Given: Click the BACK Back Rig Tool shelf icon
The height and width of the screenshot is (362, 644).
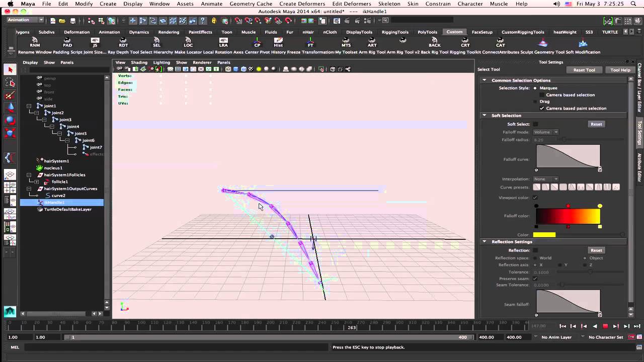Looking at the screenshot, I should tap(435, 42).
